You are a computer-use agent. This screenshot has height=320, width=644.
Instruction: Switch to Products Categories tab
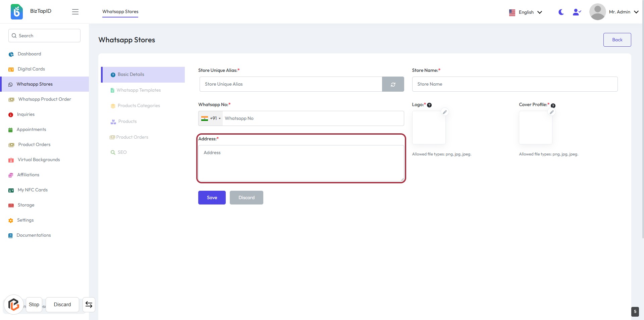click(x=139, y=106)
